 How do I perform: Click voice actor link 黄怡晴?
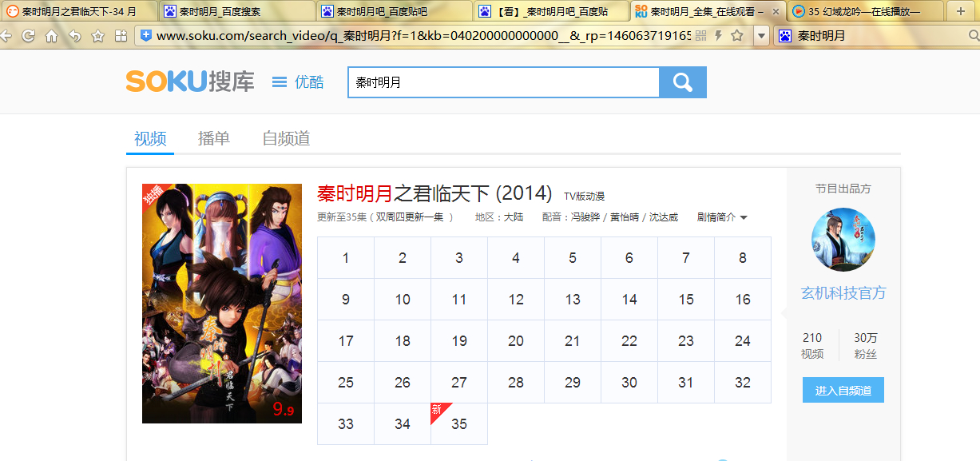tap(625, 217)
